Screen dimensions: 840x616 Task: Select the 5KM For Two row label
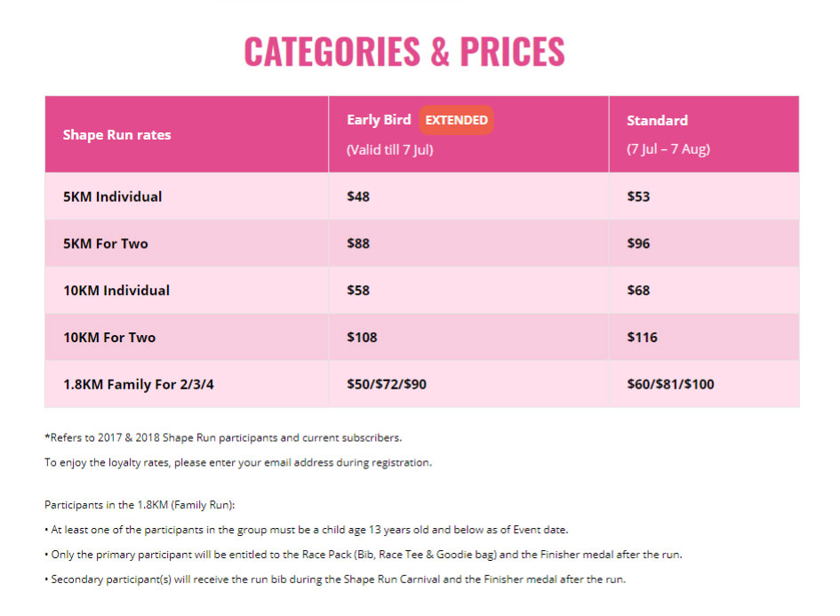pos(106,244)
